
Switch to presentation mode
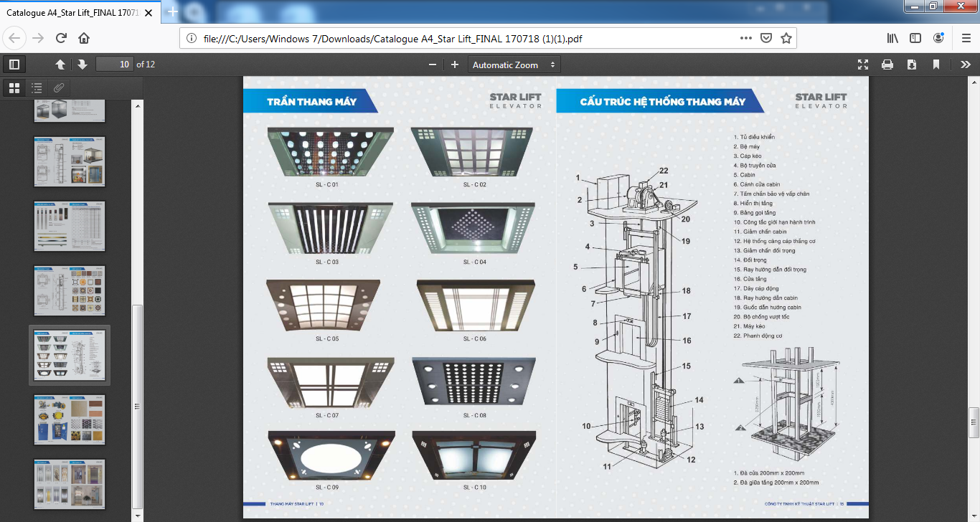pyautogui.click(x=863, y=65)
